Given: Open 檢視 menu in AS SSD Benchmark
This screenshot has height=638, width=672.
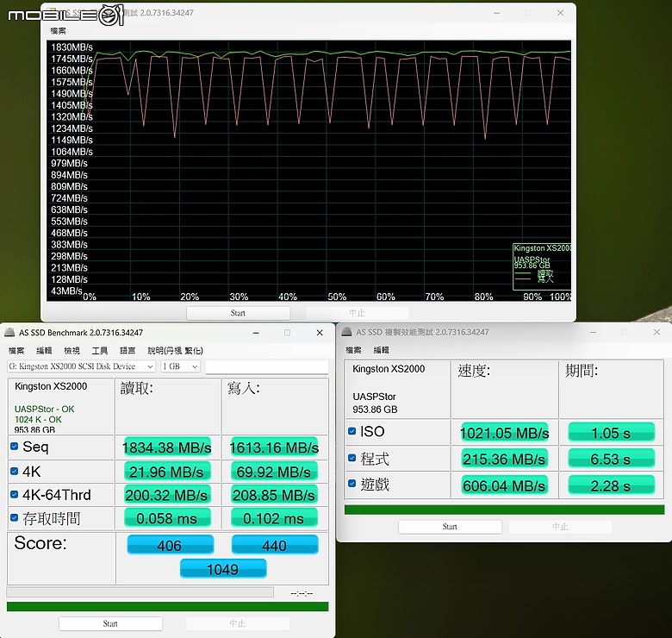Looking at the screenshot, I should (72, 350).
